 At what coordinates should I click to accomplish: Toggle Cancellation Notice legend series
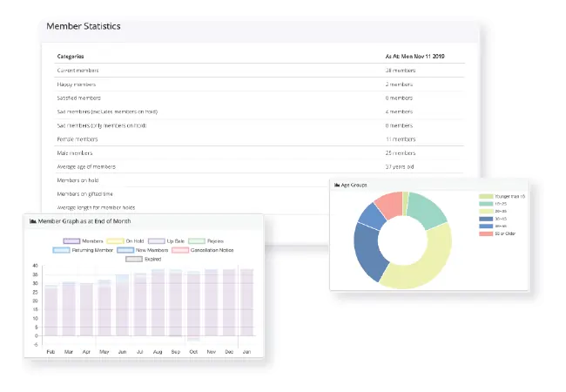pyautogui.click(x=180, y=250)
